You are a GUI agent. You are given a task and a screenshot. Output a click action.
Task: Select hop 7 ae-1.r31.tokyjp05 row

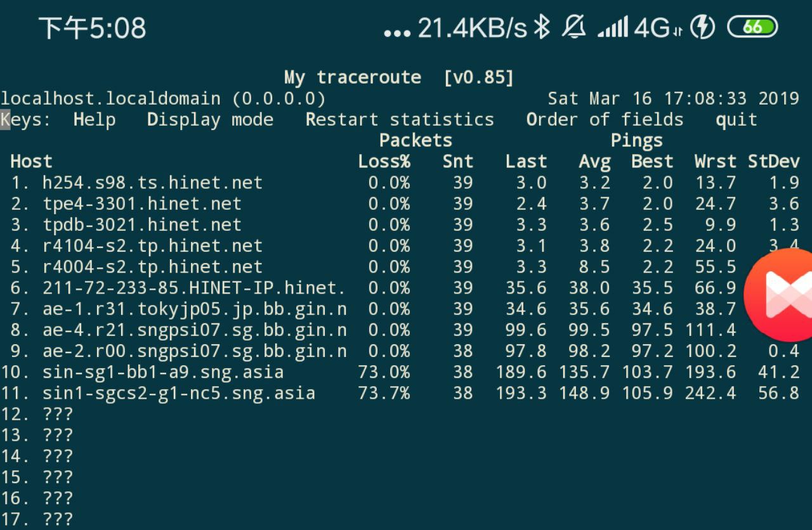[x=194, y=309]
